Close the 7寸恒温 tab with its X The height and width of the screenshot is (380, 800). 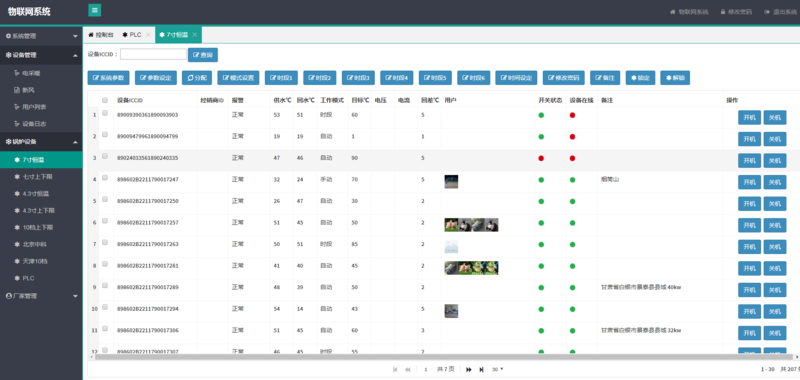(194, 35)
